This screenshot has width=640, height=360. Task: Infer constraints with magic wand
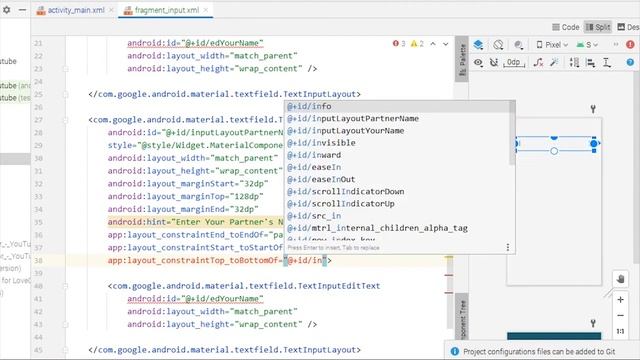[x=554, y=62]
